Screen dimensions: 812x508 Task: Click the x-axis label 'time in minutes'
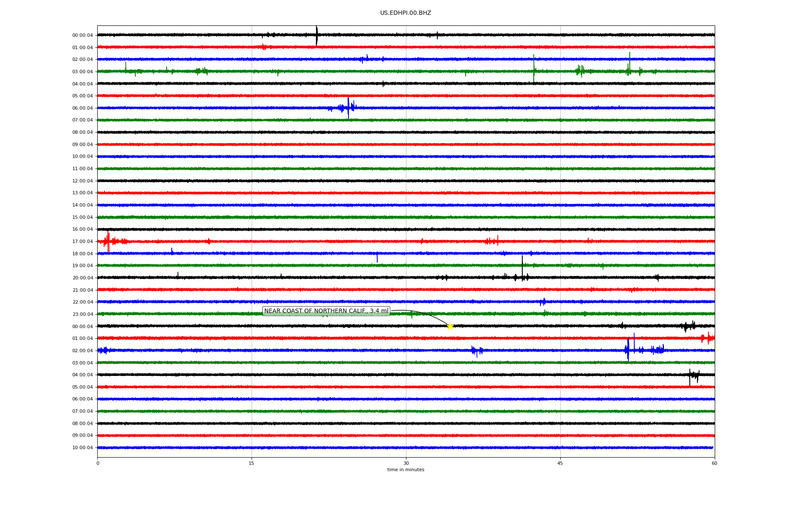(x=406, y=470)
